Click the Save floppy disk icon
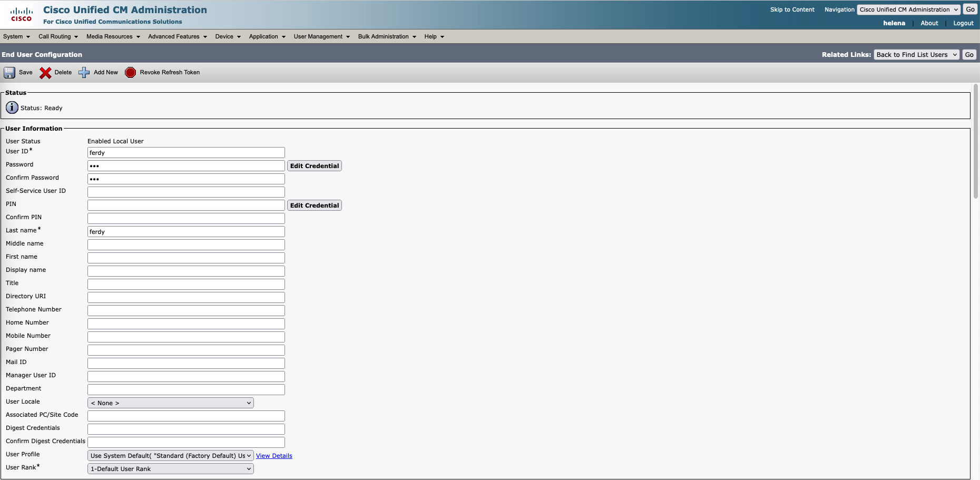 (x=10, y=73)
